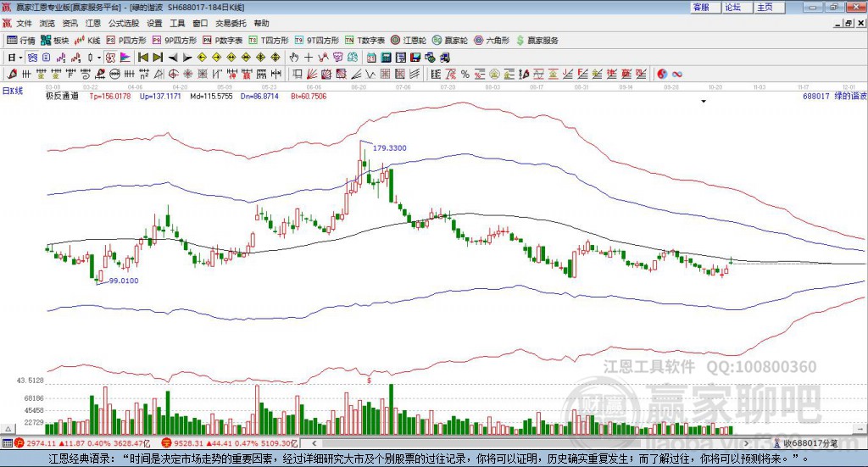The image size is (868, 467).
Task: Open the 行情 market quotes view
Action: point(21,41)
